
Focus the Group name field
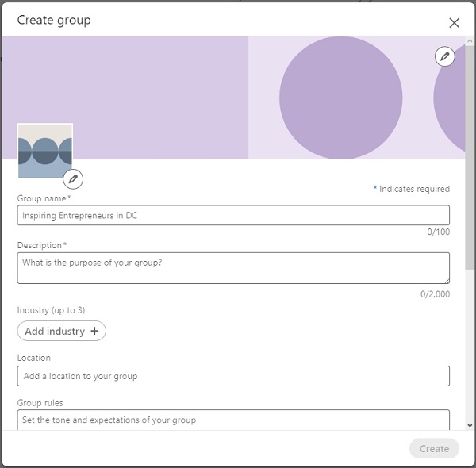pyautogui.click(x=233, y=215)
